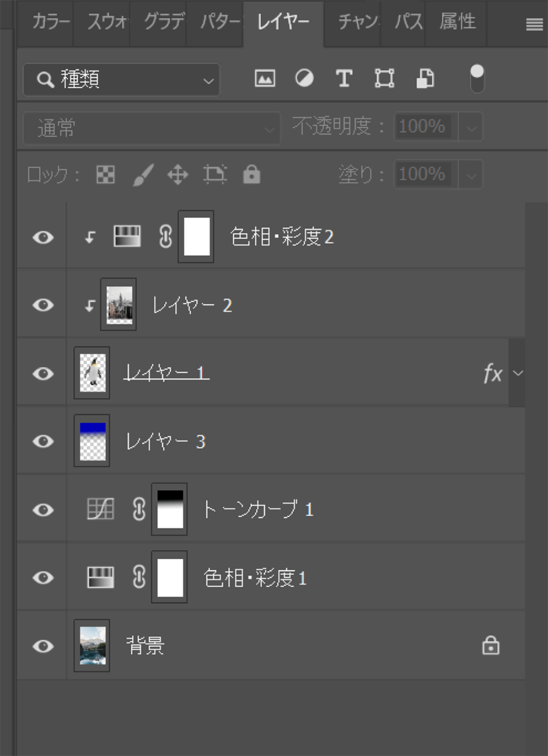This screenshot has height=756, width=548.
Task: Hide the 背景 layer
Action: click(43, 646)
